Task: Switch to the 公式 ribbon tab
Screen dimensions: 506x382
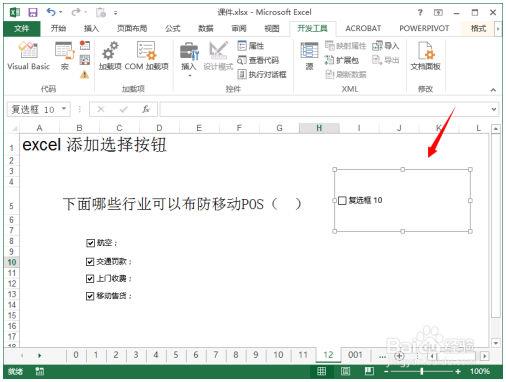Action: point(173,29)
